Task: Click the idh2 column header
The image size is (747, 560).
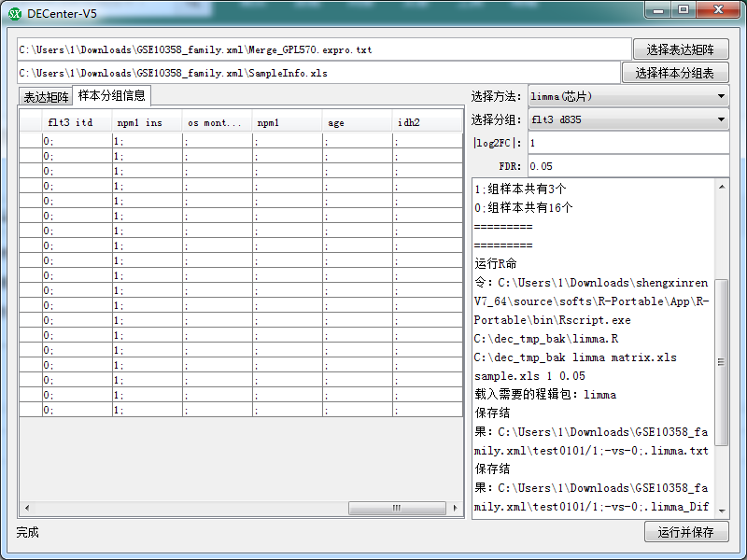Action: tap(427, 122)
